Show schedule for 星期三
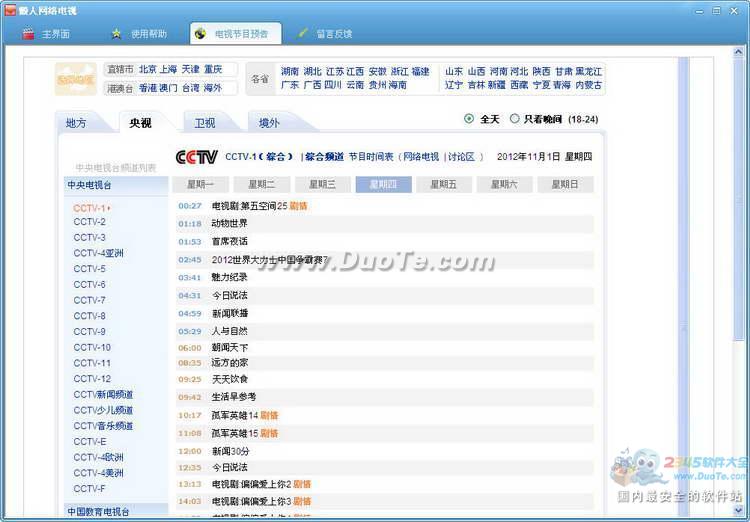 coord(322,184)
